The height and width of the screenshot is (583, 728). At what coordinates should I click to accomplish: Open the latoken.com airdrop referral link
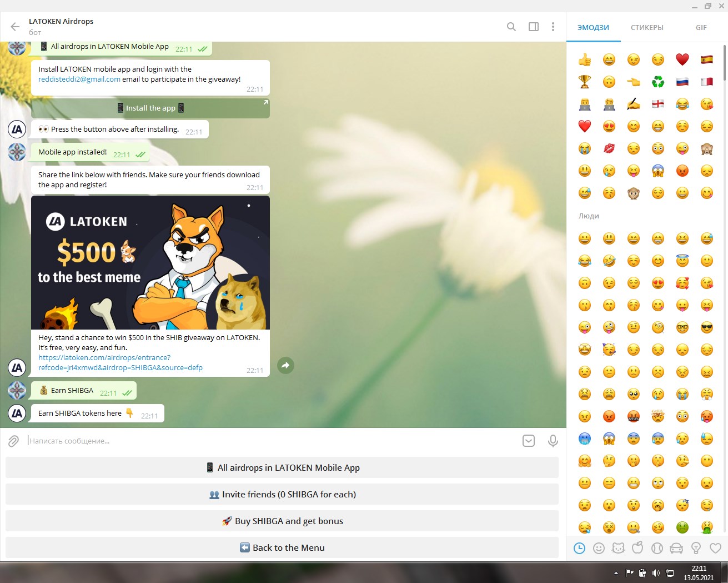tap(121, 362)
